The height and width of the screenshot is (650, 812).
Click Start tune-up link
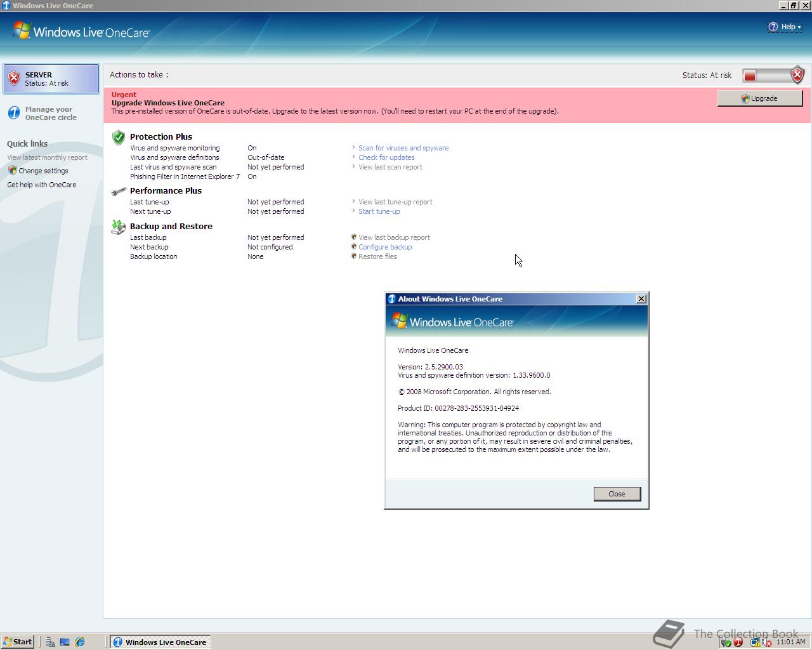click(379, 211)
